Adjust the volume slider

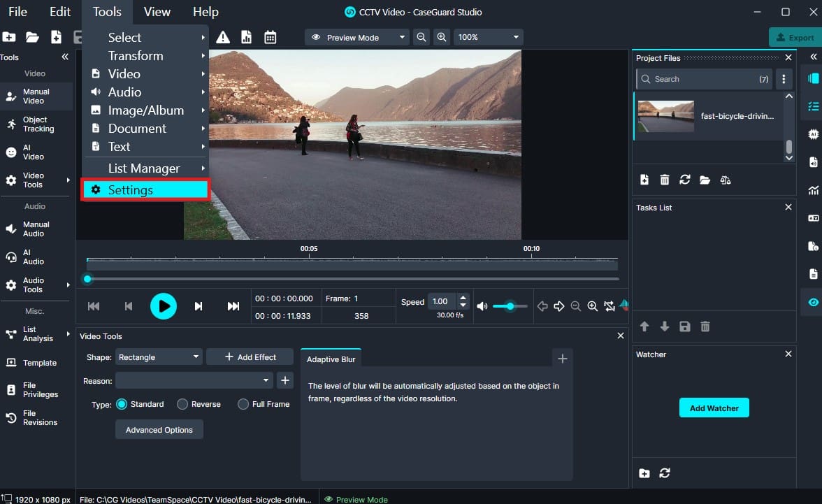[x=510, y=306]
